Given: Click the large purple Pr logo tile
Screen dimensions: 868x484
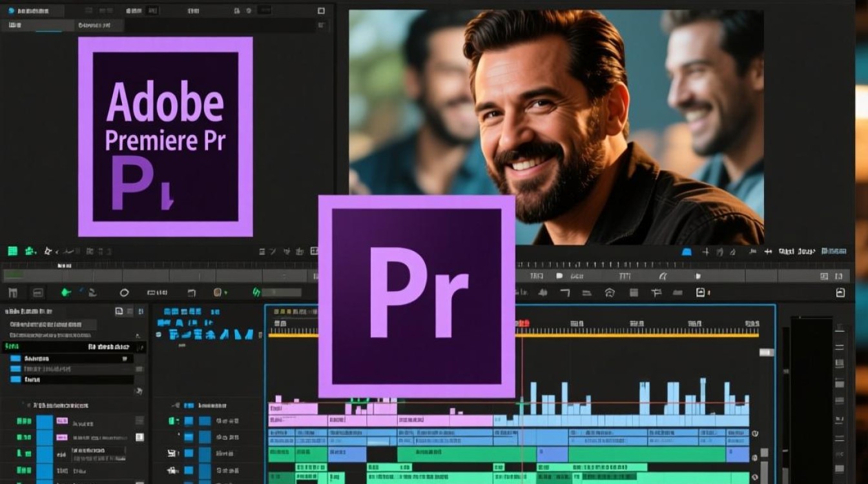Looking at the screenshot, I should (417, 296).
